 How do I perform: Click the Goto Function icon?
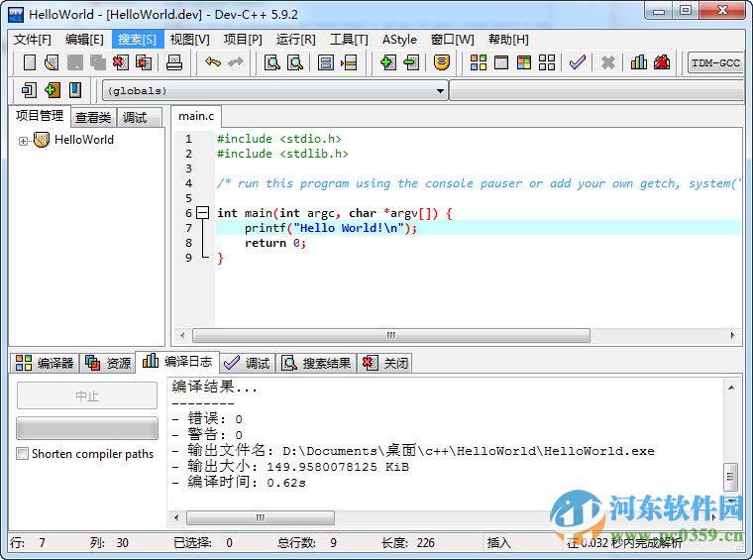pyautogui.click(x=326, y=62)
